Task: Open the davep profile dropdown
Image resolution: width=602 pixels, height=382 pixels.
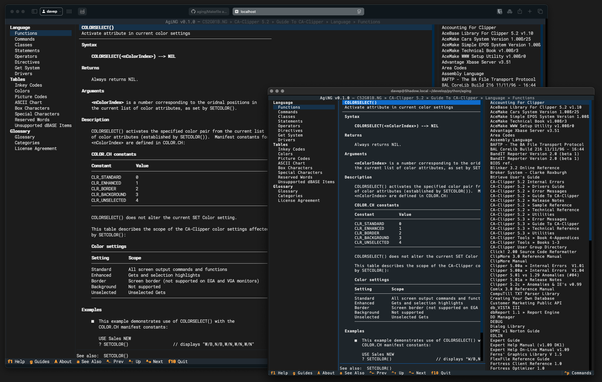Action: 51,12
